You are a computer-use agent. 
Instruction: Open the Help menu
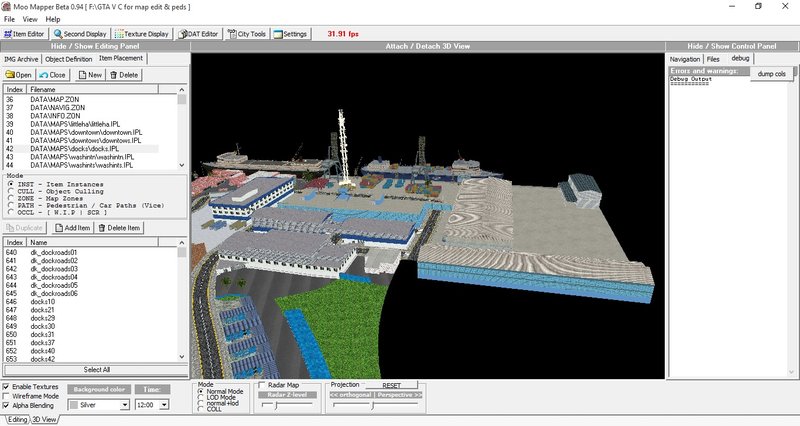53,19
